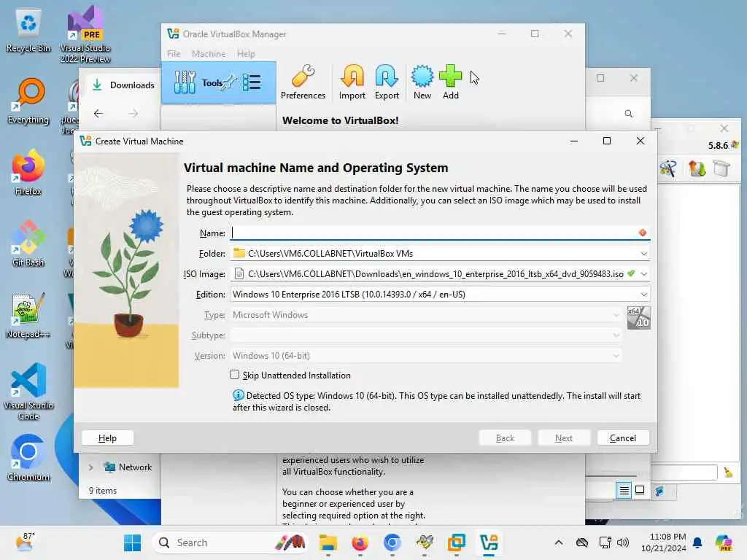Click the Back button in wizard
This screenshot has height=560, width=747.
click(505, 438)
